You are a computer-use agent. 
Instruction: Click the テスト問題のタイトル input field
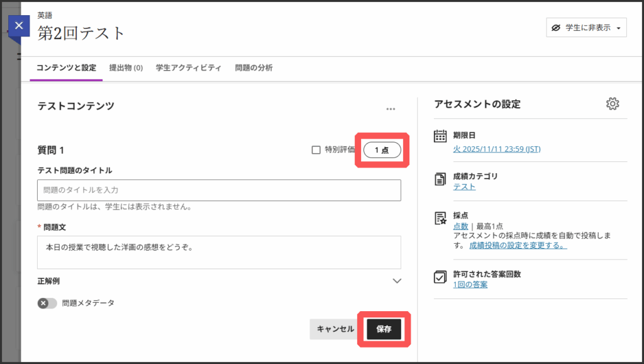pyautogui.click(x=219, y=190)
